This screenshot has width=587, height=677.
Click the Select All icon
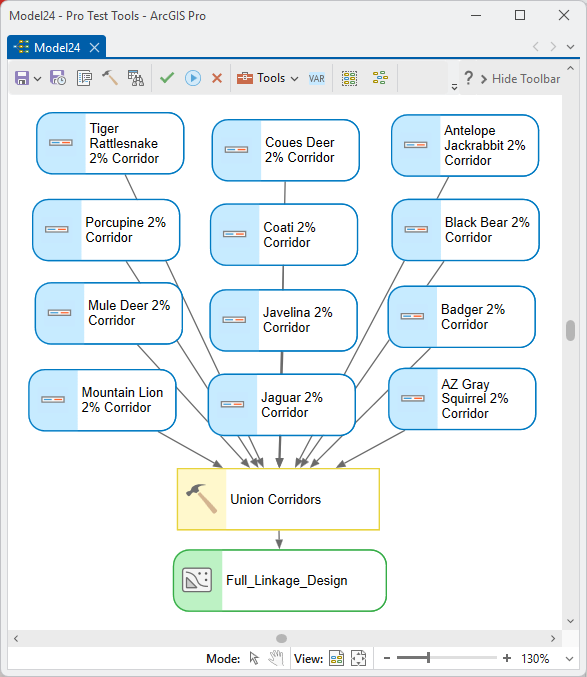tap(350, 78)
